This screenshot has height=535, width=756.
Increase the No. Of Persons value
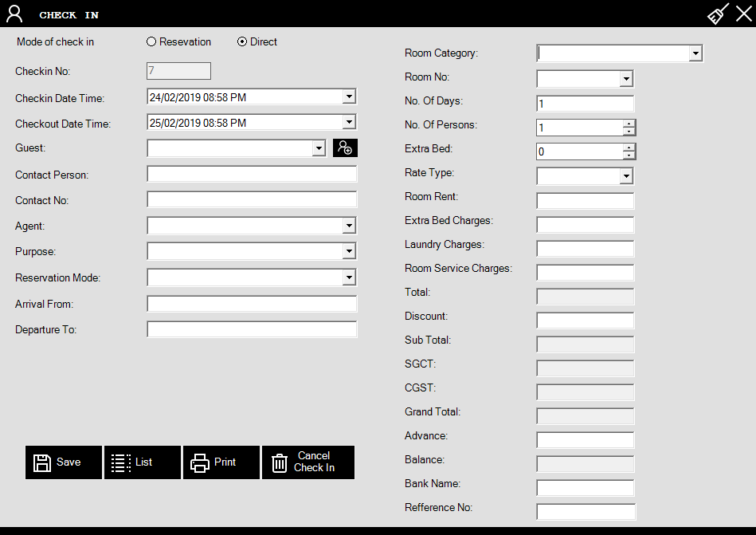click(x=629, y=124)
